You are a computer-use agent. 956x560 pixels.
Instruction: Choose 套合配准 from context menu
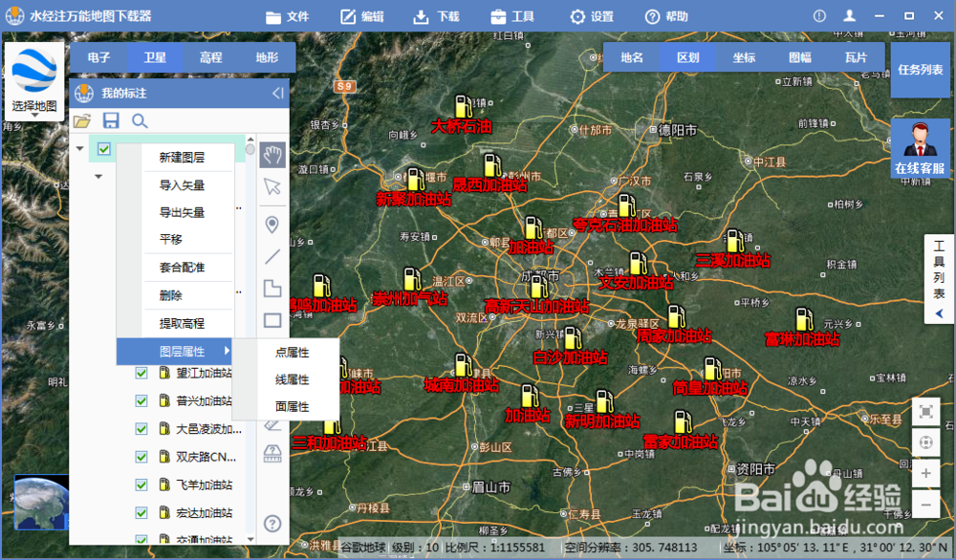click(x=181, y=267)
